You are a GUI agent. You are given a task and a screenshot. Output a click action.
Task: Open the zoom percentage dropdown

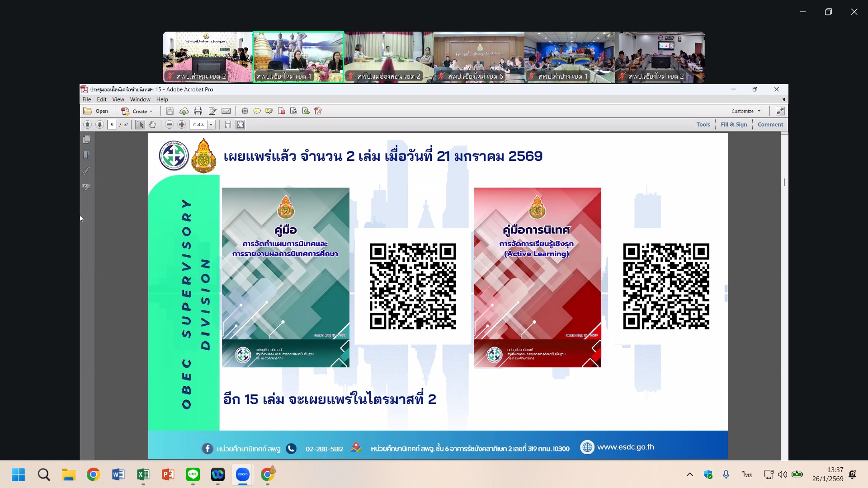coord(211,125)
